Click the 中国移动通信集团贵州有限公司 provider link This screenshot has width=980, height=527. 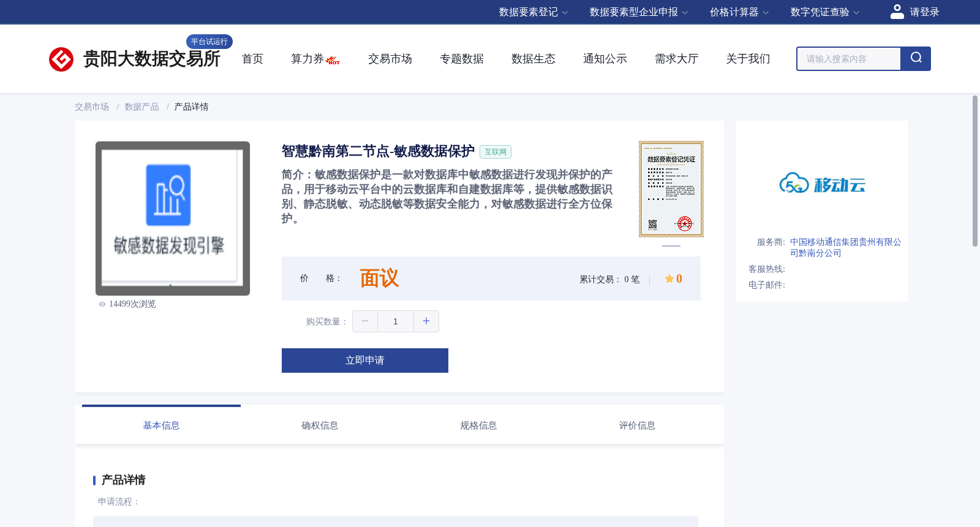[845, 248]
